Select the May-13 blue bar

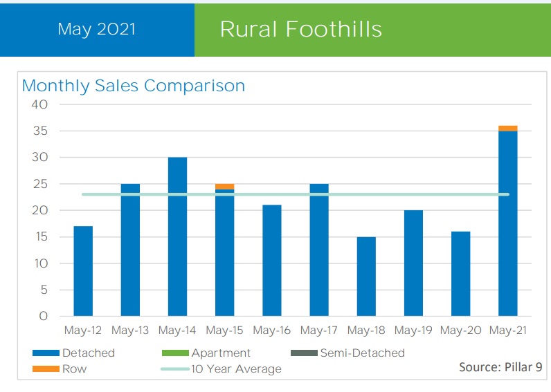(130, 250)
